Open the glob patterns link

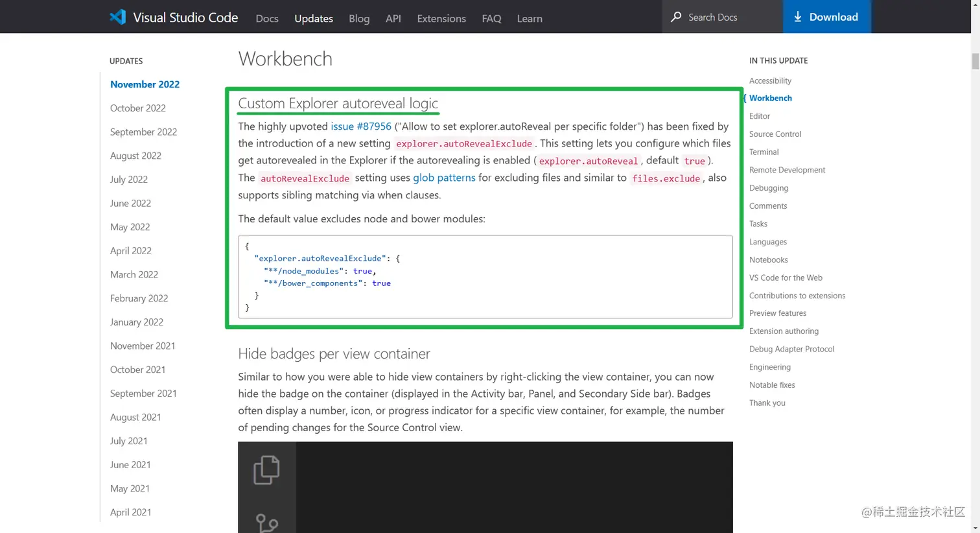click(444, 178)
